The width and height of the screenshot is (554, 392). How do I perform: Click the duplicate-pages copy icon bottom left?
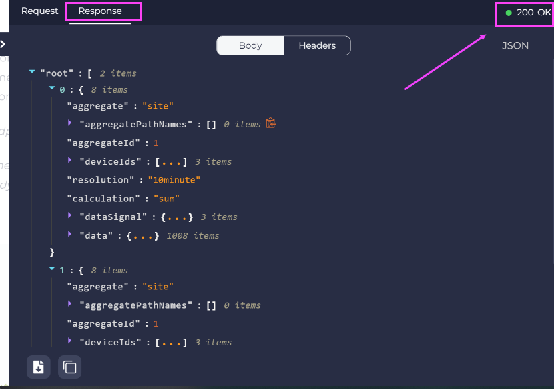[x=69, y=367]
